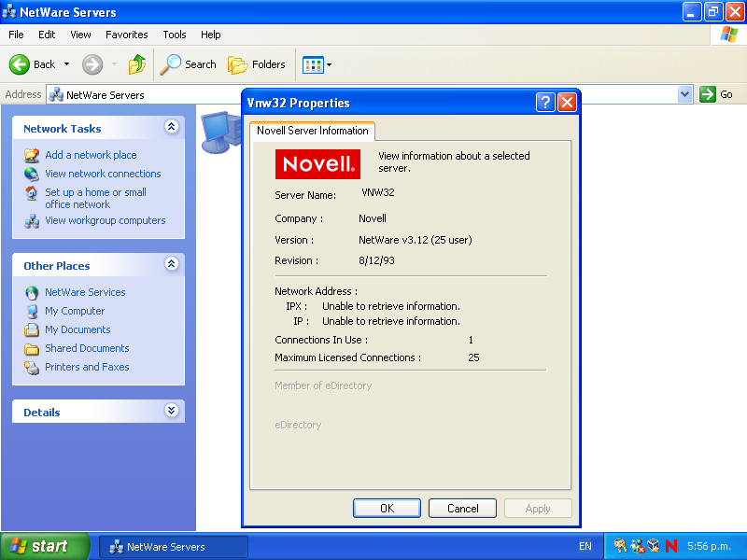Click the version text NetWare v3.12 (25 user)

coord(416,240)
